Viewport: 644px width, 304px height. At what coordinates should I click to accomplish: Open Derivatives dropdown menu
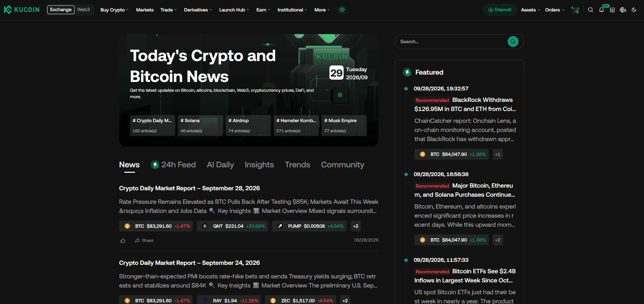198,10
